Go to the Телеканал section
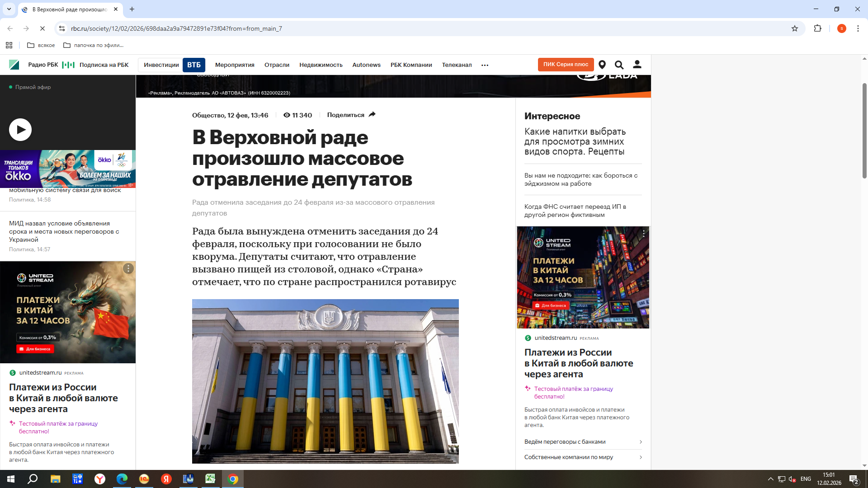The image size is (868, 488). tap(457, 65)
